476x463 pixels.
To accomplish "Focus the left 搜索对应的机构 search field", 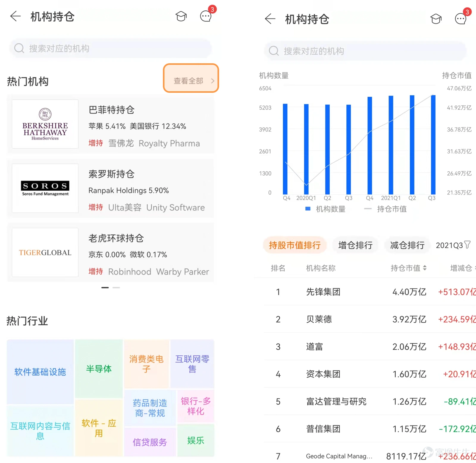I will pos(110,48).
